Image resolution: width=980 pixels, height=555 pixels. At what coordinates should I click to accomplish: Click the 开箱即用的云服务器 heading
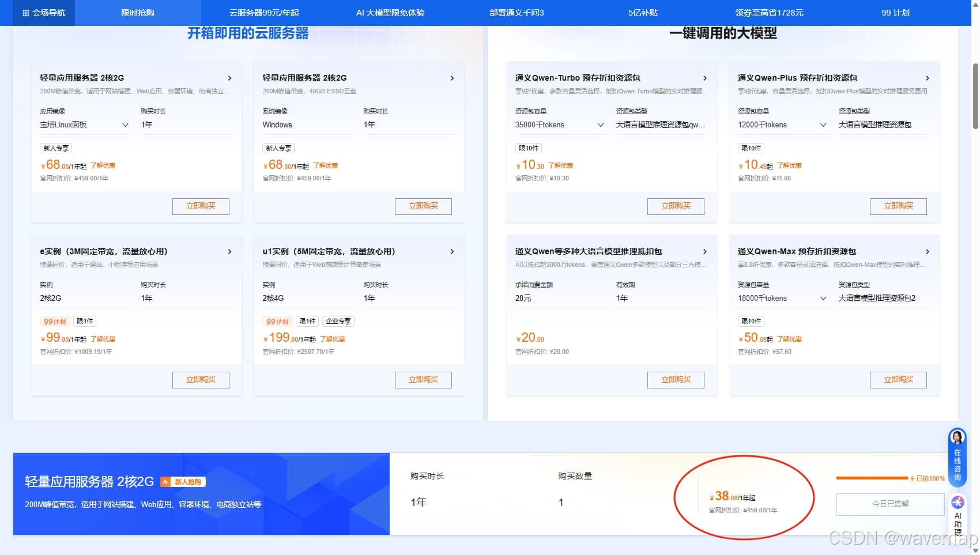pyautogui.click(x=248, y=33)
